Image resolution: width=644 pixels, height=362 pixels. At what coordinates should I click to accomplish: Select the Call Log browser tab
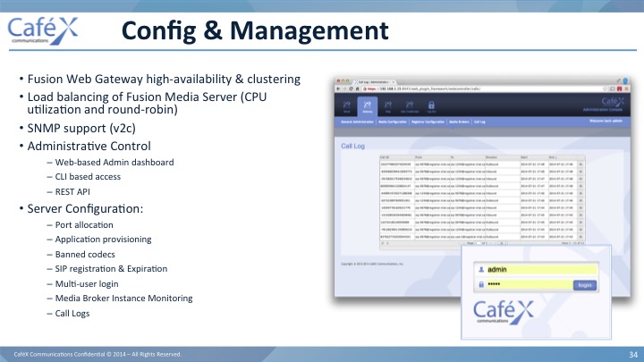coord(375,82)
